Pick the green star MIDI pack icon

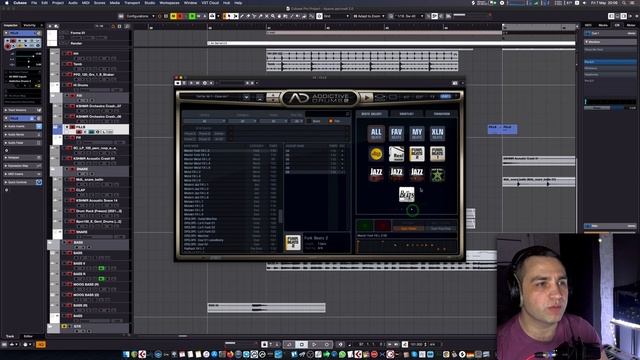[x=437, y=174]
